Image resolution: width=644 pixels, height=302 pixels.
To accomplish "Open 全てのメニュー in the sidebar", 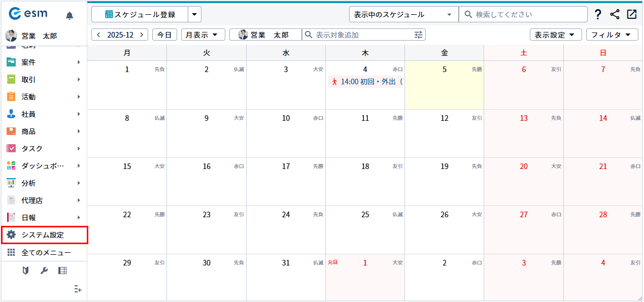I will [44, 252].
